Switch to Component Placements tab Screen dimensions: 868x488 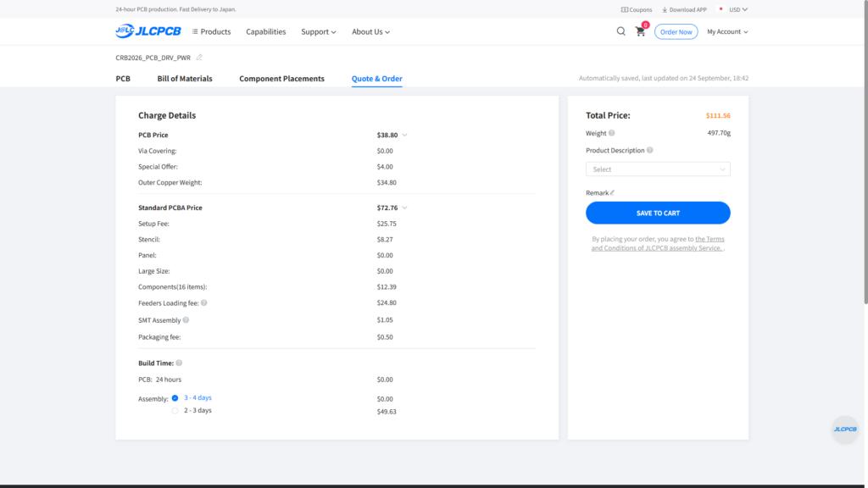coord(281,79)
